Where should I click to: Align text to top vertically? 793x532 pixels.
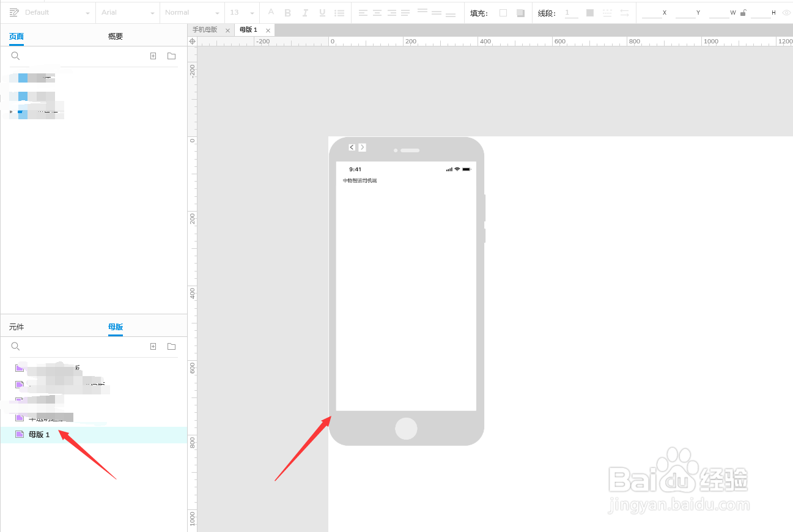coord(422,11)
